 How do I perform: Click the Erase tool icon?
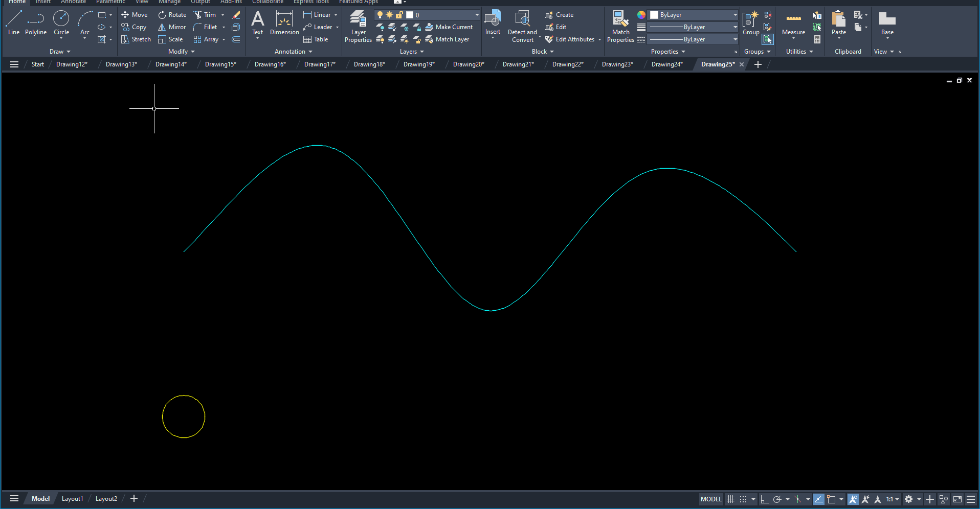(236, 15)
